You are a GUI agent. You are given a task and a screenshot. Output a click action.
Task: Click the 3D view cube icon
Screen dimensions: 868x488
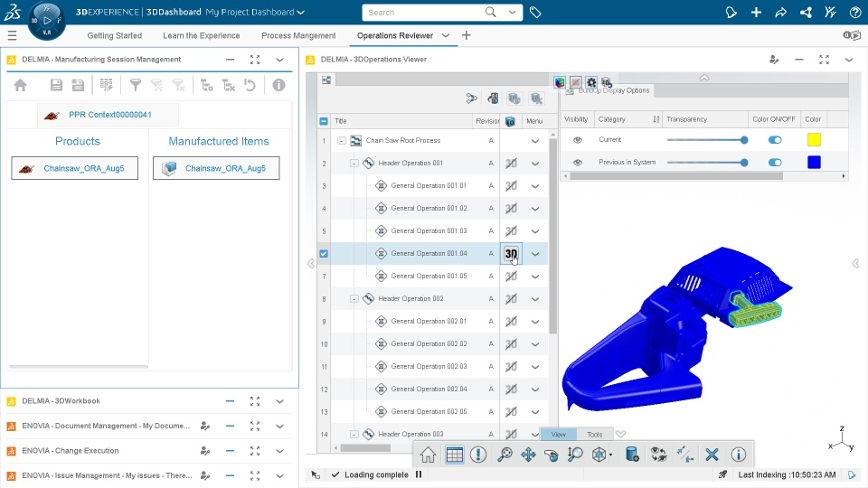point(599,455)
